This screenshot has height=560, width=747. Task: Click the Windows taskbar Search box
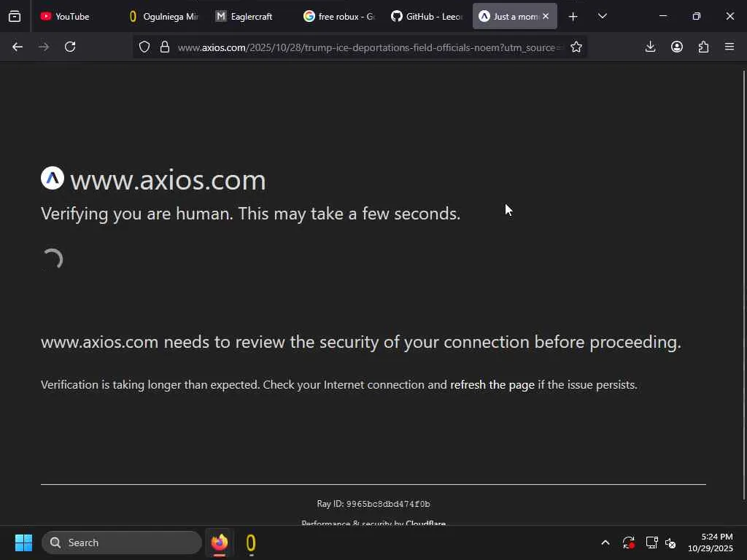(124, 542)
